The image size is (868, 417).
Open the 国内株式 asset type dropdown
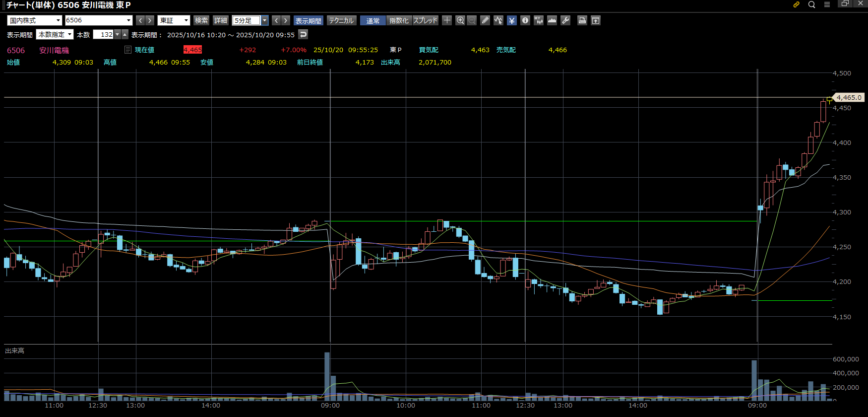point(34,20)
